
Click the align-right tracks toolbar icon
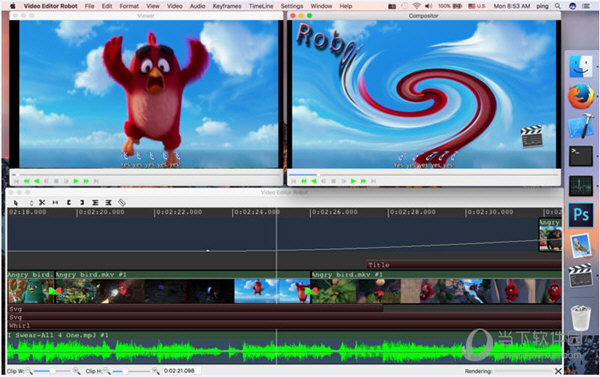coord(109,202)
